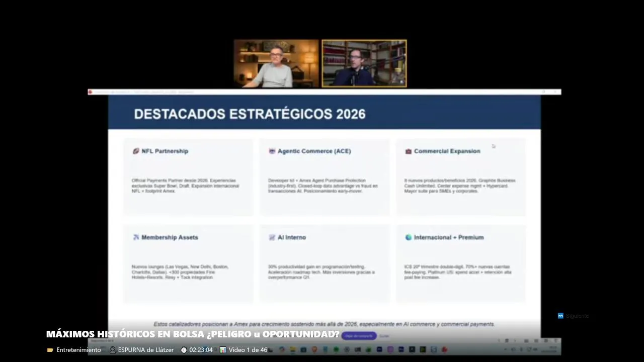Click the slide title DESTACADOS ESTRATÉGICOS 2026

tap(250, 114)
